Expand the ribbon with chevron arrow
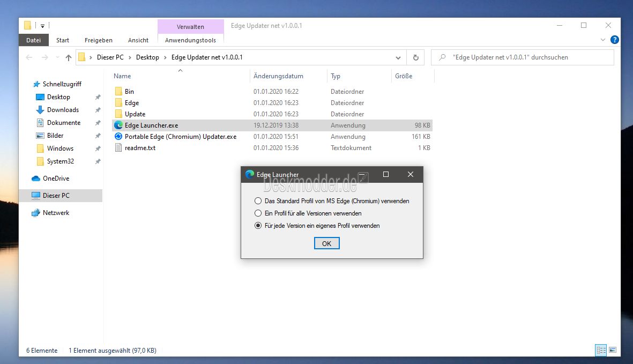The height and width of the screenshot is (364, 633). (x=603, y=40)
